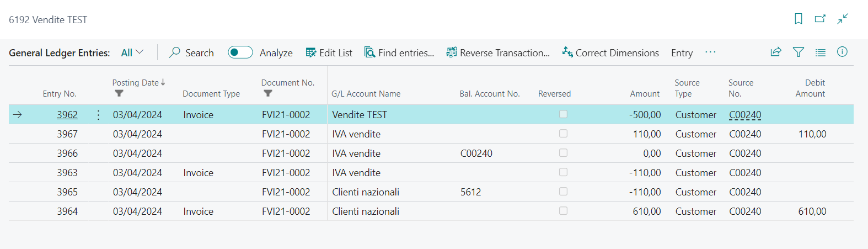Click debit amount 610,00 cell

[x=812, y=211]
